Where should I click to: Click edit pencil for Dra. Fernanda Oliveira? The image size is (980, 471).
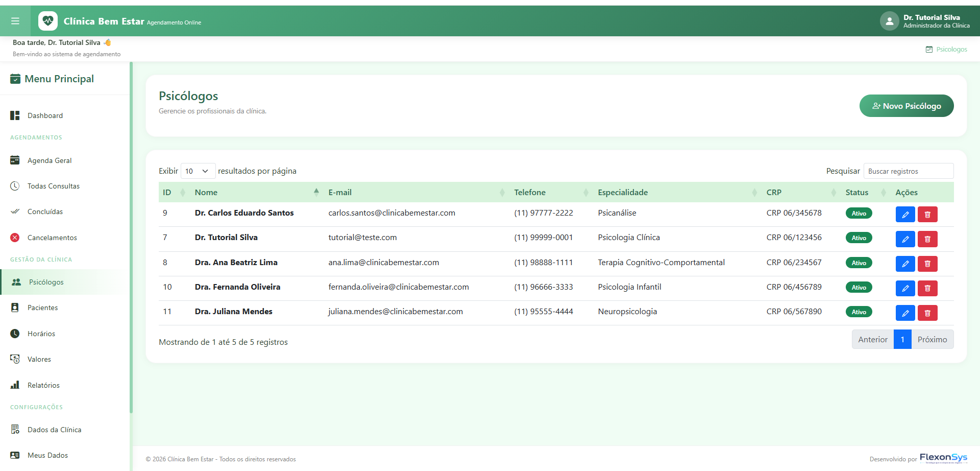905,289
